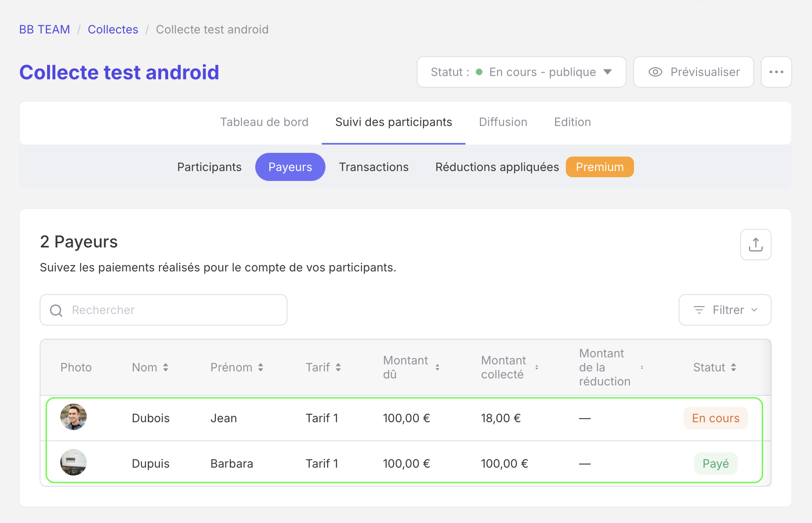Screen dimensions: 812x523
Task: Open BB TEAM breadcrumb link
Action: 45,29
